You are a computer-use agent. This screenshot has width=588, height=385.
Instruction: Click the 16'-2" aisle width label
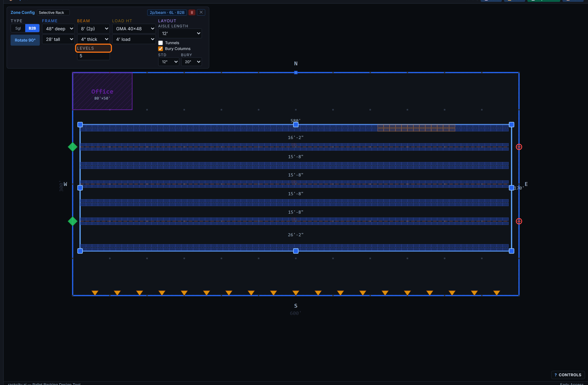[x=296, y=137]
